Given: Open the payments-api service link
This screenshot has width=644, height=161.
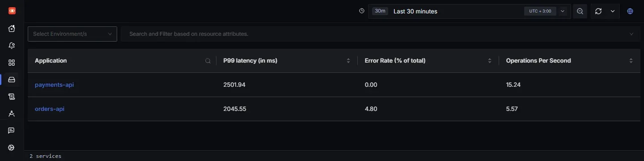Looking at the screenshot, I should [x=54, y=85].
